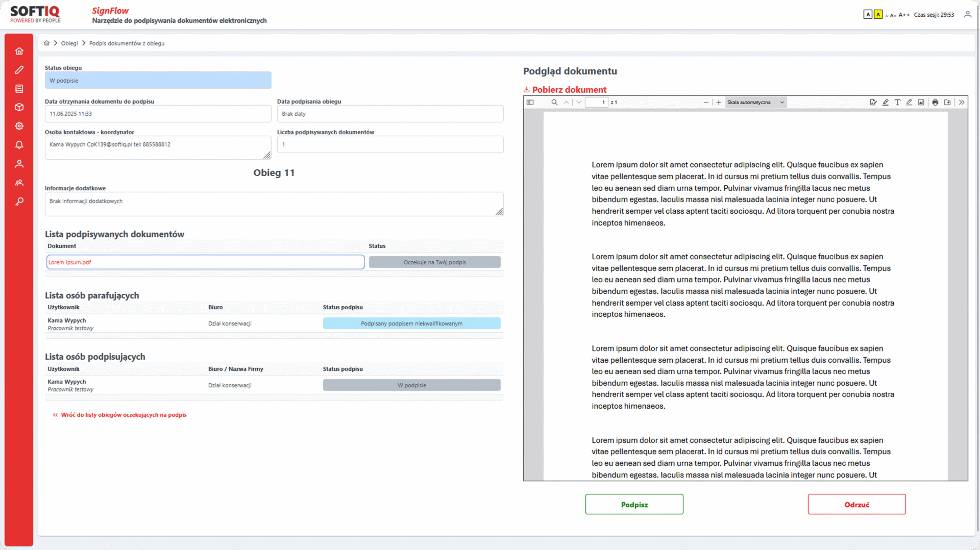Click the add image tool in PDF toolbar
This screenshot has width=980, height=550.
pos(921,103)
